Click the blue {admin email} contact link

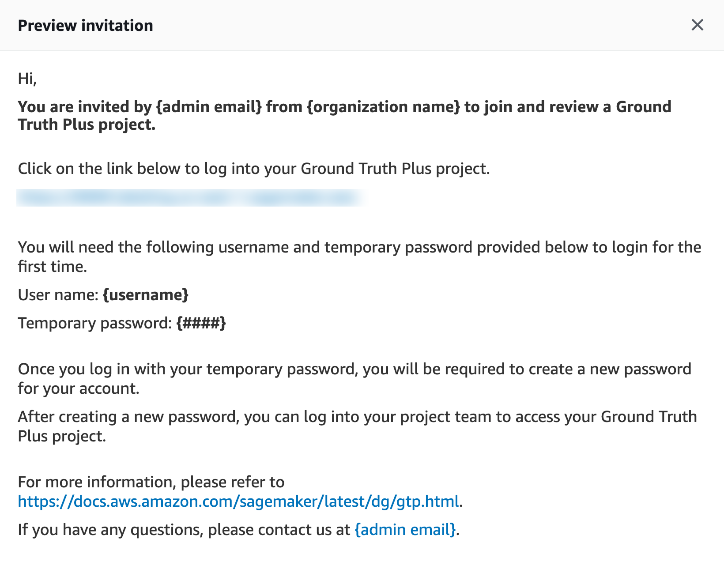click(405, 530)
